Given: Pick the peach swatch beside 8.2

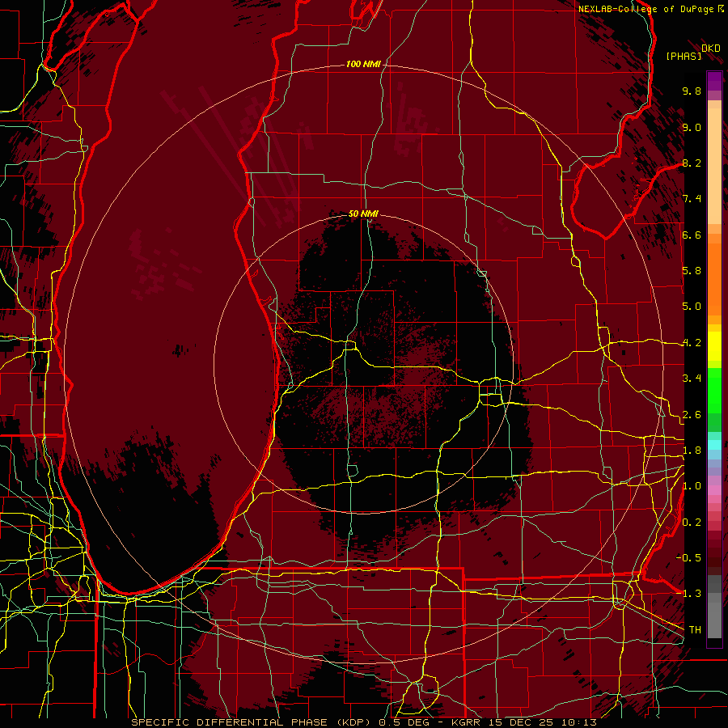Looking at the screenshot, I should (714, 166).
